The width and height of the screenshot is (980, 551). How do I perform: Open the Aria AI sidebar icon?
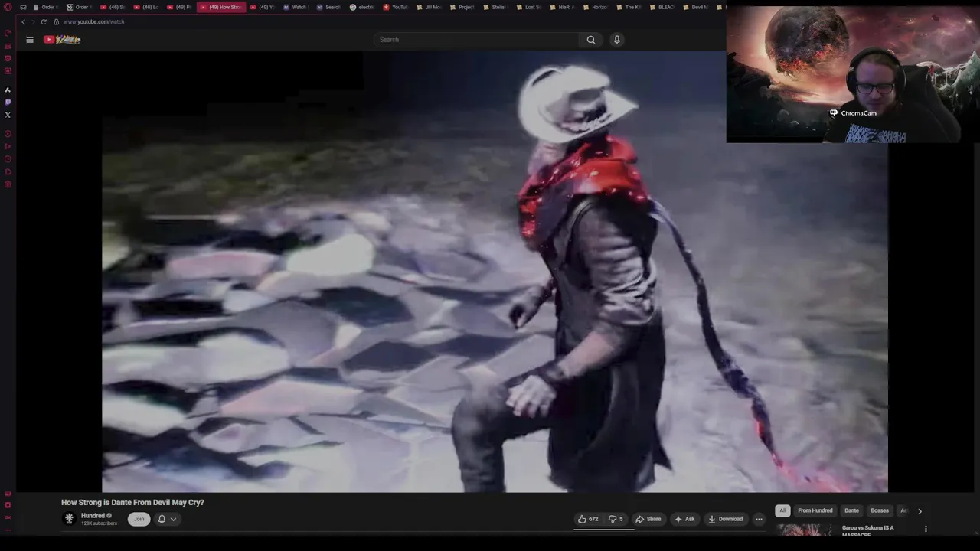tap(8, 90)
